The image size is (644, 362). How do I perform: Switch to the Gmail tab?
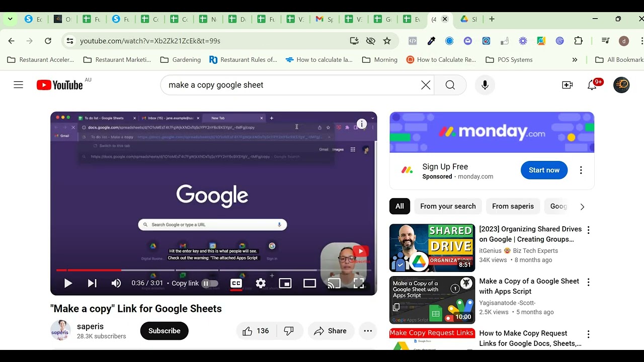point(324,19)
